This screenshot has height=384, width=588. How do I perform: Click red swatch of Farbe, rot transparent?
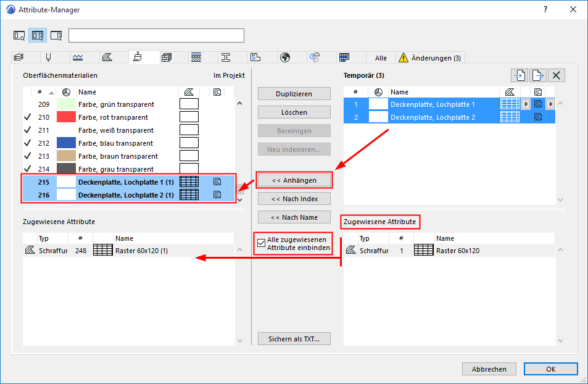[67, 117]
